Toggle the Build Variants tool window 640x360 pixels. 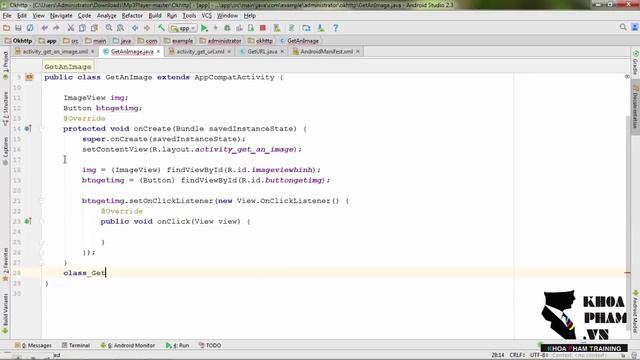coord(5,314)
